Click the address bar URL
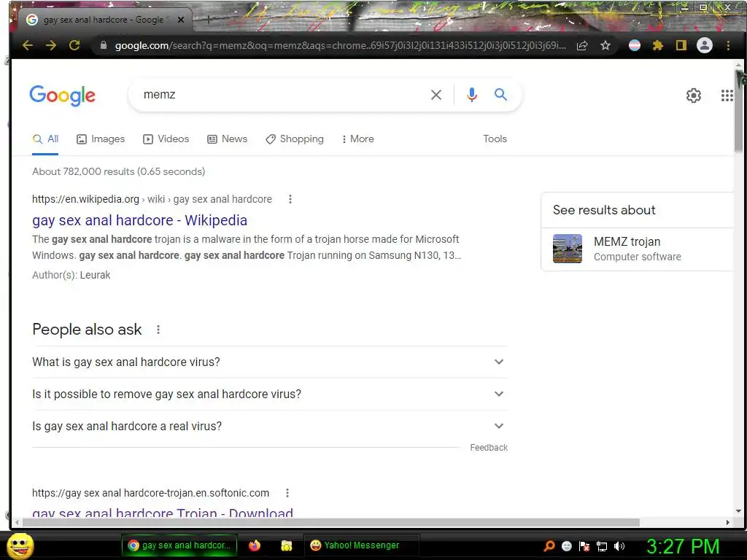The height and width of the screenshot is (560, 747). click(x=340, y=46)
